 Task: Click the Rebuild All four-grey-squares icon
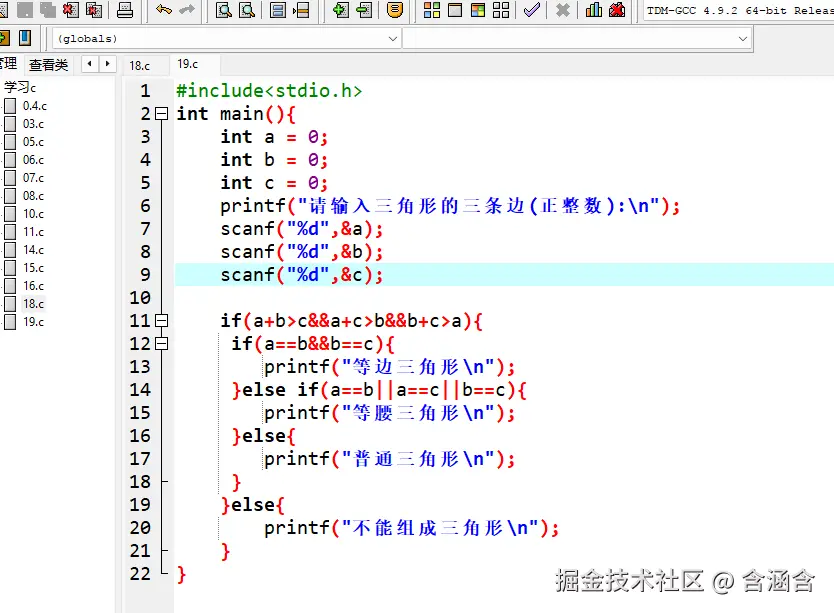pyautogui.click(x=501, y=10)
